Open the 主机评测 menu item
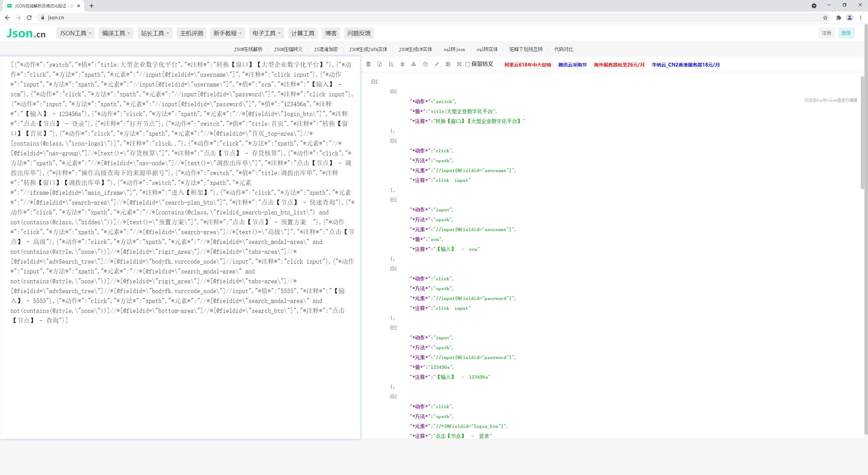868x475 pixels. [192, 33]
